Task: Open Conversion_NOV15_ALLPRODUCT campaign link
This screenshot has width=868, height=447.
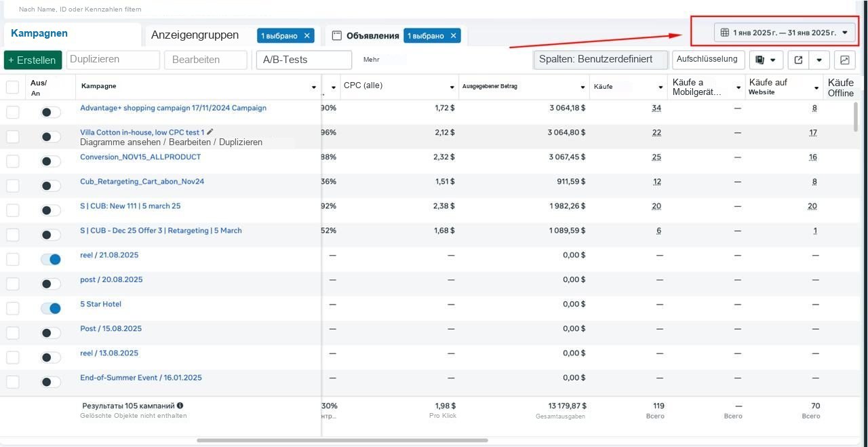Action: [140, 157]
